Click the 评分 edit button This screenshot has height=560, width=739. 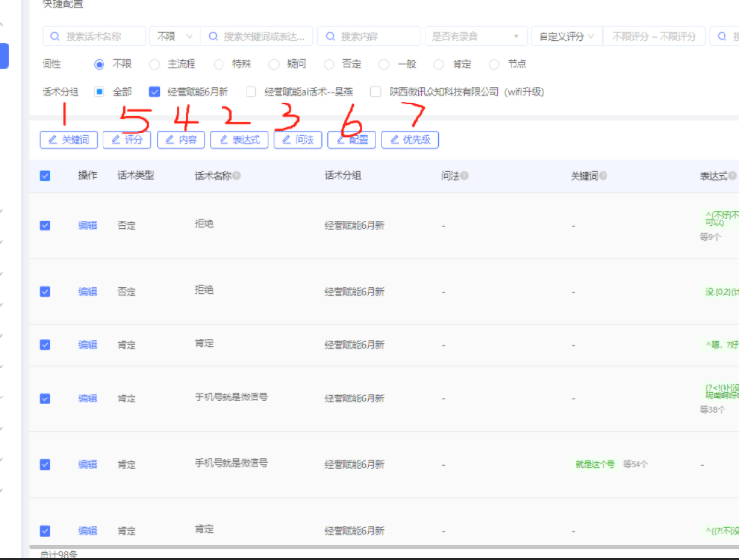click(127, 140)
